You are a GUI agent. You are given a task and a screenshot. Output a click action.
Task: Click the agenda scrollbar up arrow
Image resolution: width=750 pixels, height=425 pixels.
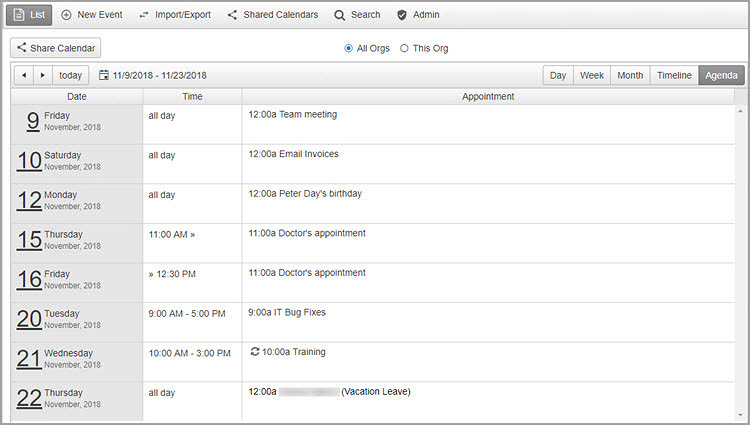click(739, 110)
